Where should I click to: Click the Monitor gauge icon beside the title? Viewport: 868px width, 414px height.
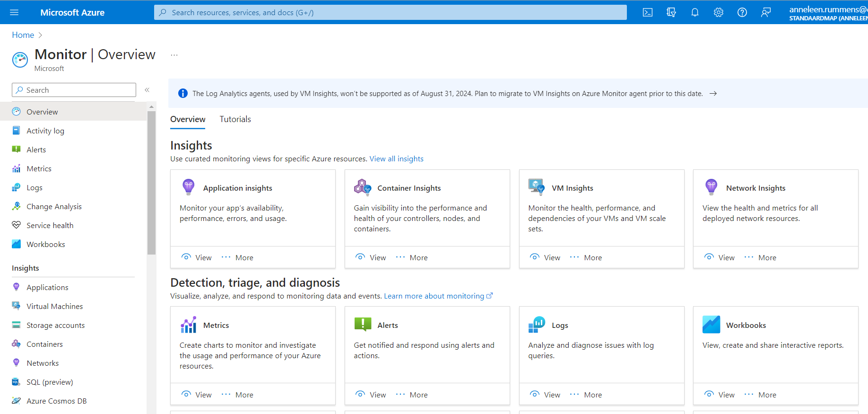click(x=20, y=60)
